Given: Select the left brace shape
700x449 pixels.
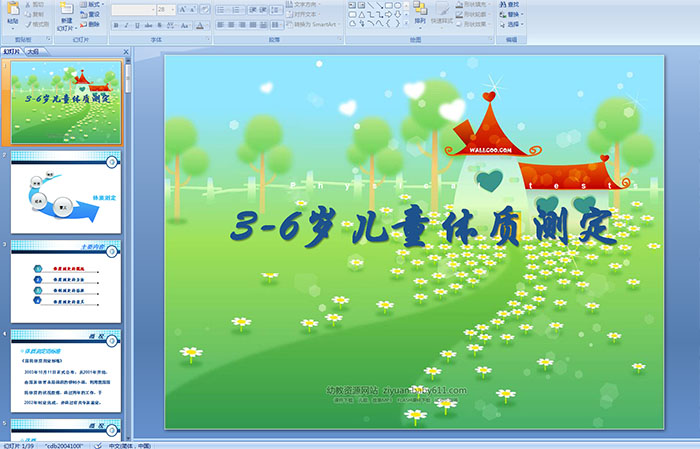Looking at the screenshot, I should 388,23.
